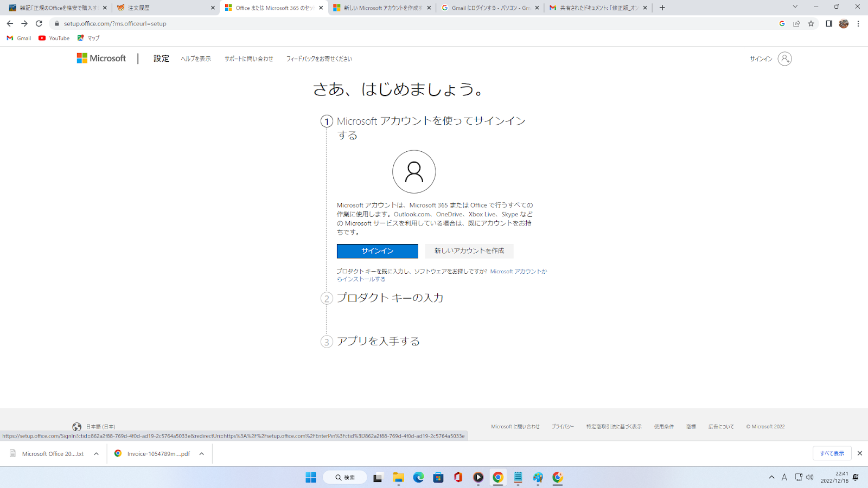Open ヘルプを表示 menu item

pyautogui.click(x=196, y=59)
